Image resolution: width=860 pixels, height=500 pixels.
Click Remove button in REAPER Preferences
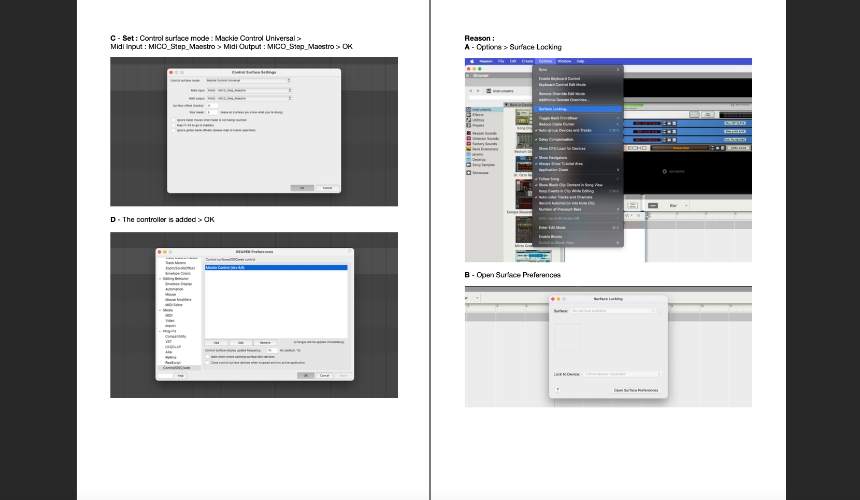265,343
